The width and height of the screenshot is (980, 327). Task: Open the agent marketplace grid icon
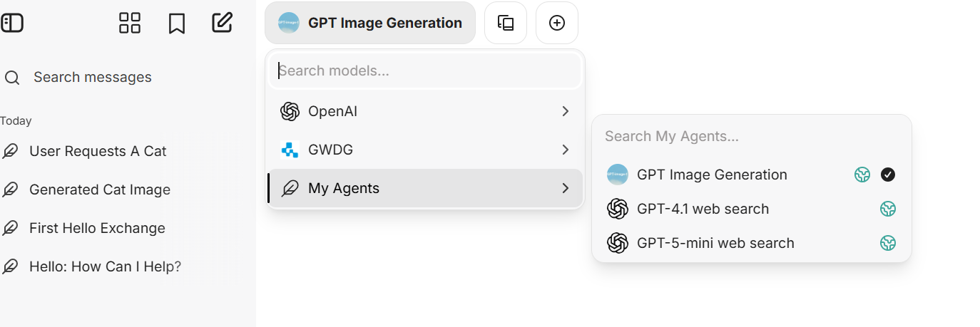click(130, 23)
